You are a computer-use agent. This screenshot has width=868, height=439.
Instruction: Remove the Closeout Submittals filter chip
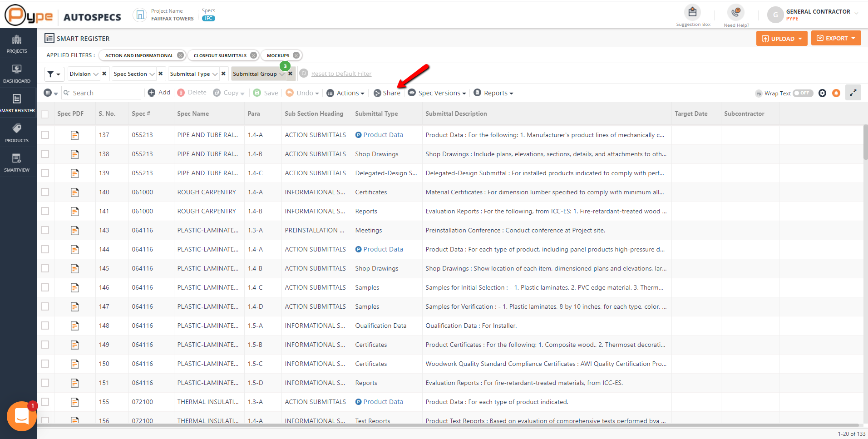click(x=254, y=55)
